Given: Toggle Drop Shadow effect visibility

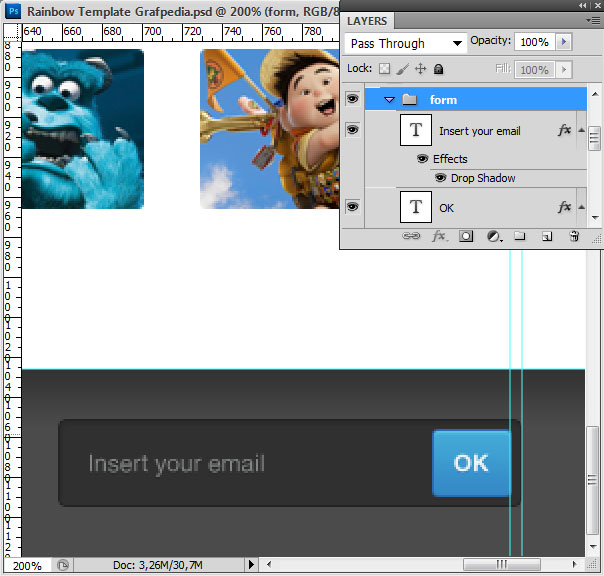Looking at the screenshot, I should point(440,178).
